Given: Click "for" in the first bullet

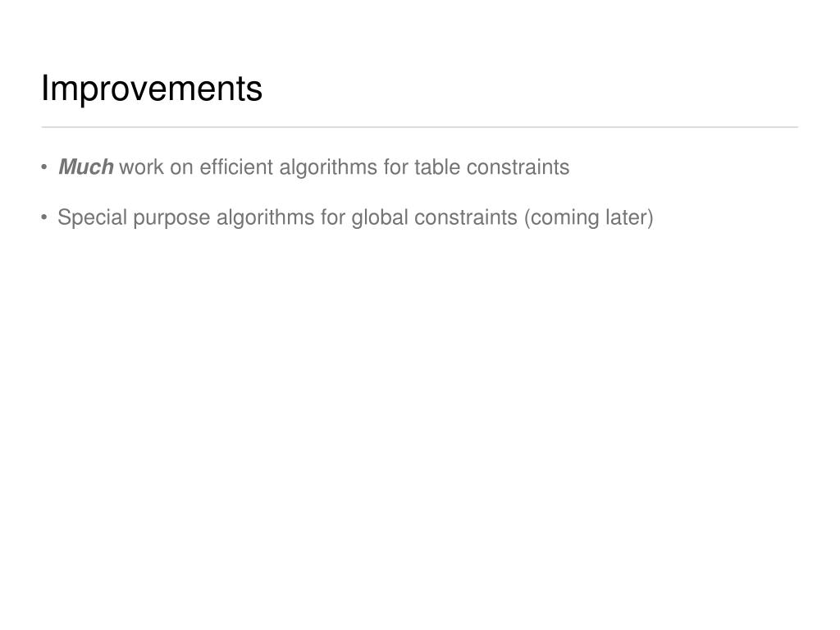Looking at the screenshot, I should click(x=396, y=167).
